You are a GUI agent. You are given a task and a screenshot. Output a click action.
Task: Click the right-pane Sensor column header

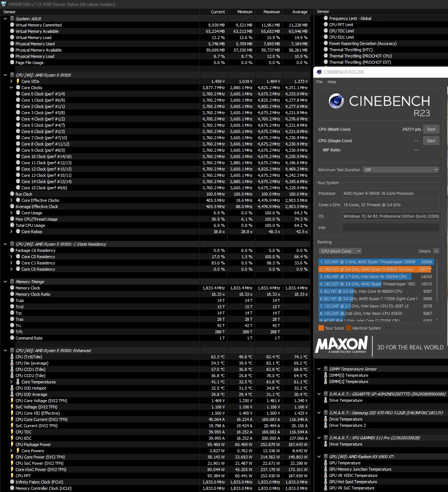(381, 12)
